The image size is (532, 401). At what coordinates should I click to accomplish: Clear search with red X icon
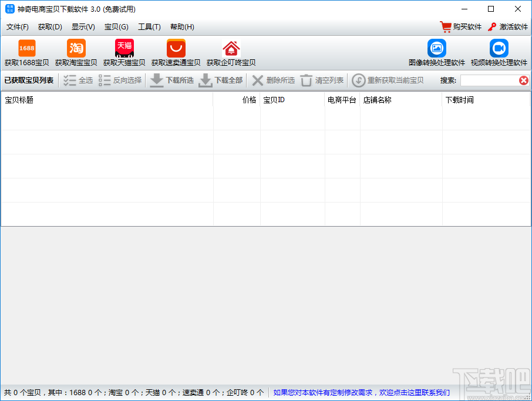(524, 80)
